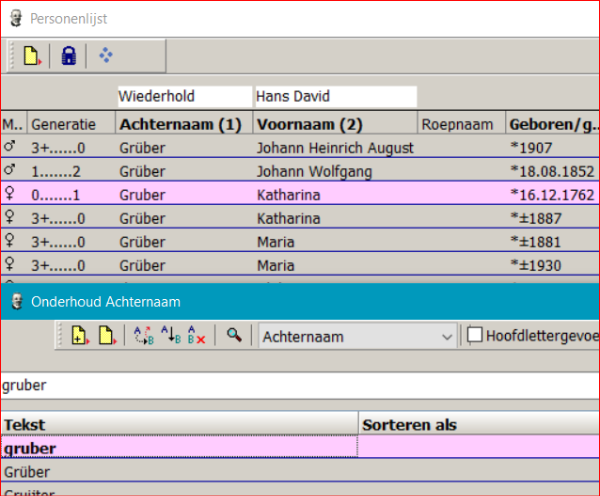
Task: Click the document icon in Personenlijst toolbar
Action: coord(31,57)
